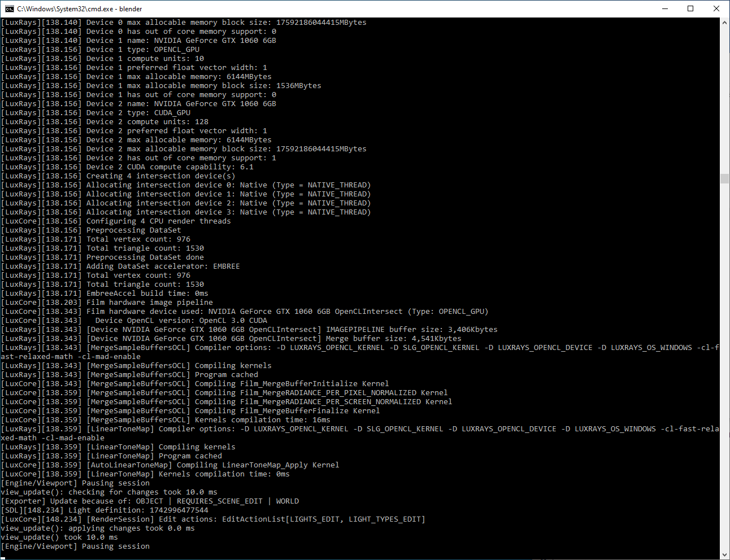The height and width of the screenshot is (560, 730).
Task: Click line 'Device 1 name: NVIDIA GeForce GTX 1060 6GB'
Action: click(x=138, y=41)
